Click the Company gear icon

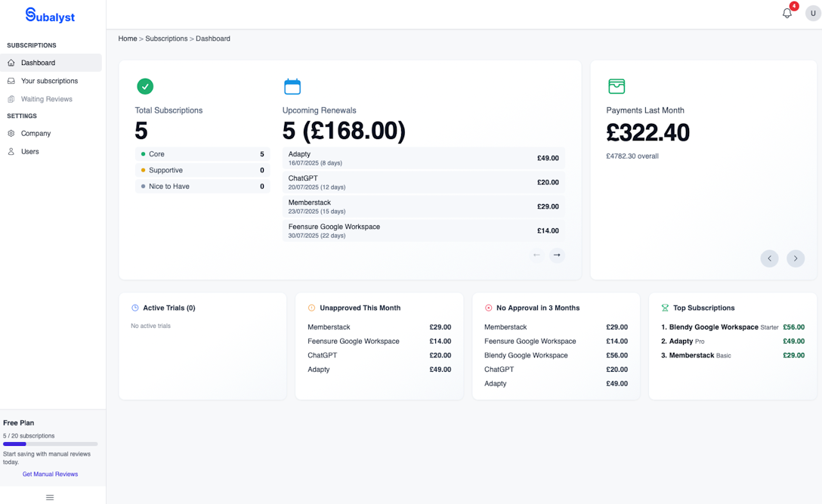pos(11,133)
